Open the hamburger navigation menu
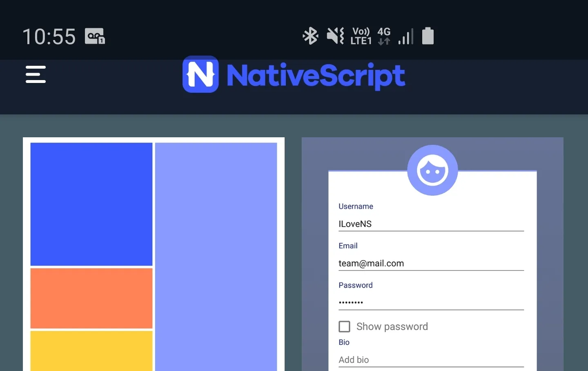 (x=36, y=74)
